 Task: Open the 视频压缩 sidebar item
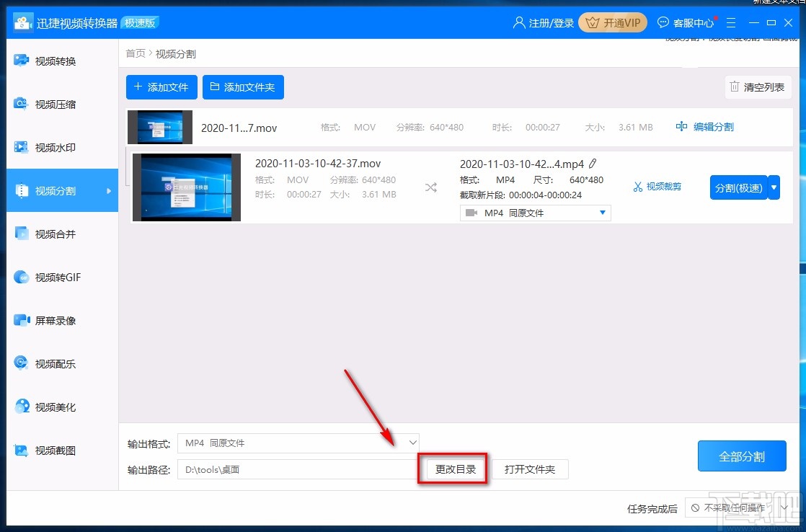click(62, 104)
